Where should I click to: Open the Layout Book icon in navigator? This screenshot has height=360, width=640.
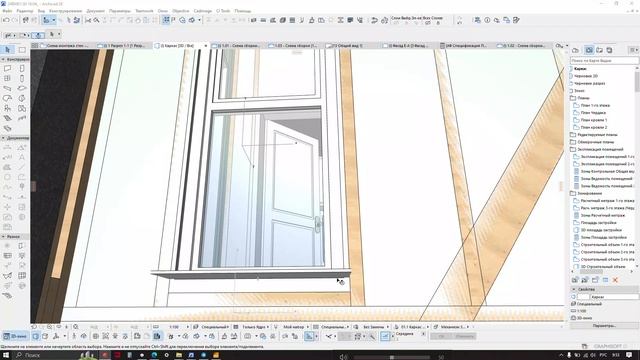coord(599,50)
